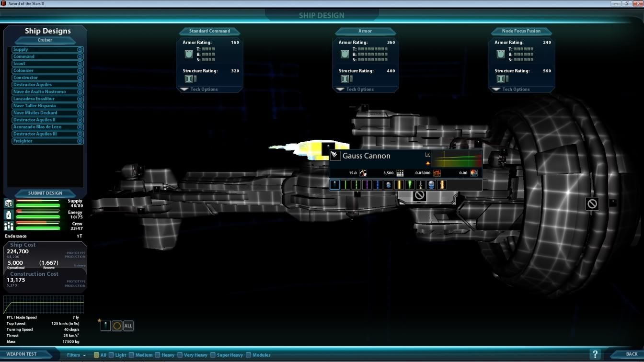Choose the green plasma bolt weapon icon
The width and height of the screenshot is (644, 362).
(x=410, y=185)
